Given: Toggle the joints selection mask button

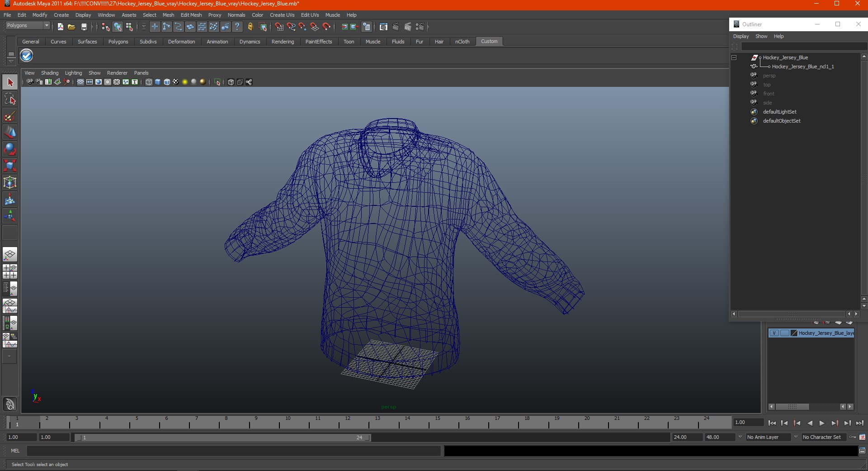Looking at the screenshot, I should 167,27.
